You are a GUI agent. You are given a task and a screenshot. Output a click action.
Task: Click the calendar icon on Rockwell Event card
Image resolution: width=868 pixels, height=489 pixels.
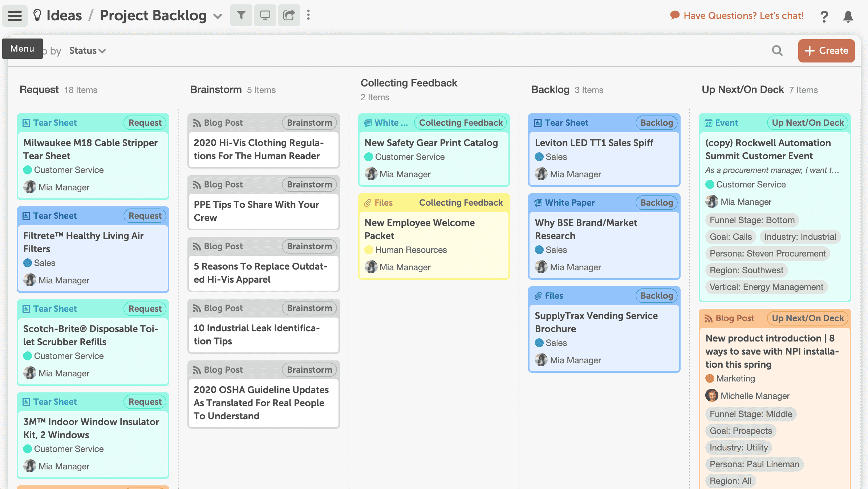click(x=709, y=122)
